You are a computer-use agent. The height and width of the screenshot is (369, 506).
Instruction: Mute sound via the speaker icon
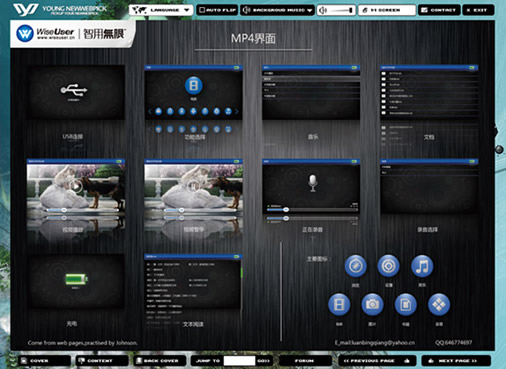322,10
